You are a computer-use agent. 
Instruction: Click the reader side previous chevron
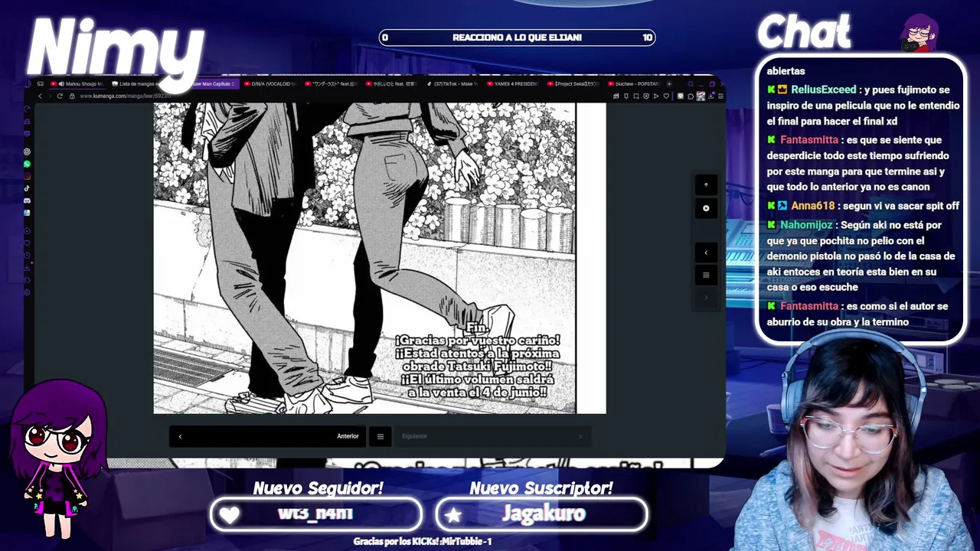tap(706, 253)
